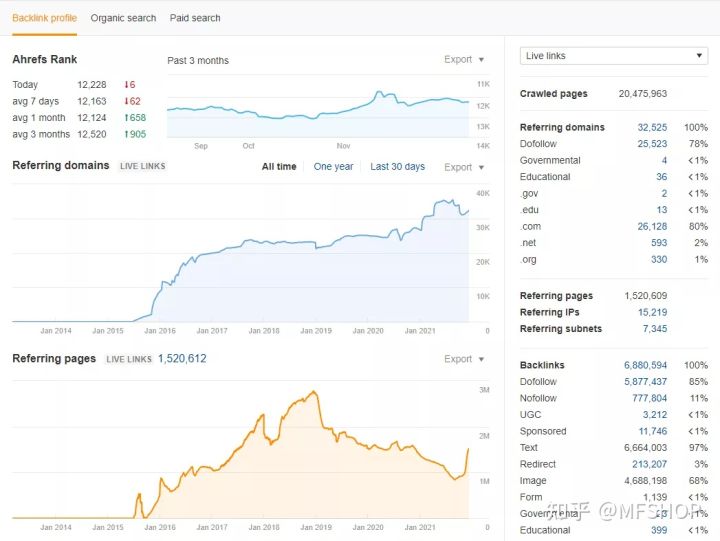The width and height of the screenshot is (720, 541).
Task: Click Today's Ahrefs Rank 12,228
Action: pos(92,85)
